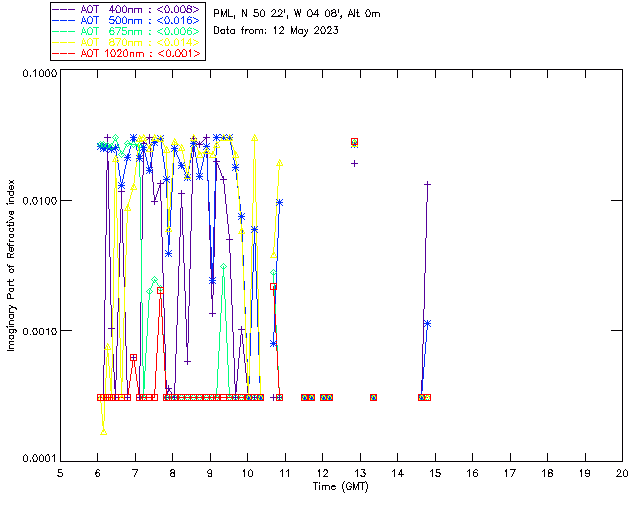This screenshot has height=512, width=640.
Task: Click the 'AOT 675nm : <0.006>' legend entry
Action: (x=140, y=31)
